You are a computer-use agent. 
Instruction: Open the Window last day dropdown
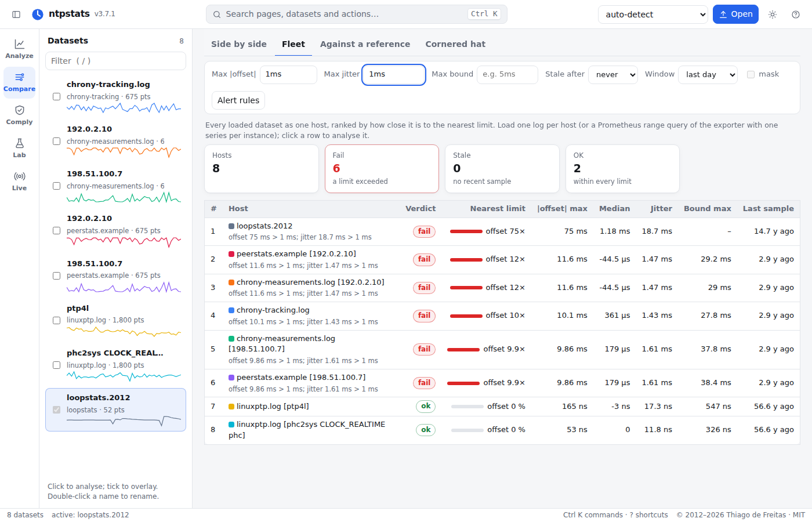[x=708, y=75]
